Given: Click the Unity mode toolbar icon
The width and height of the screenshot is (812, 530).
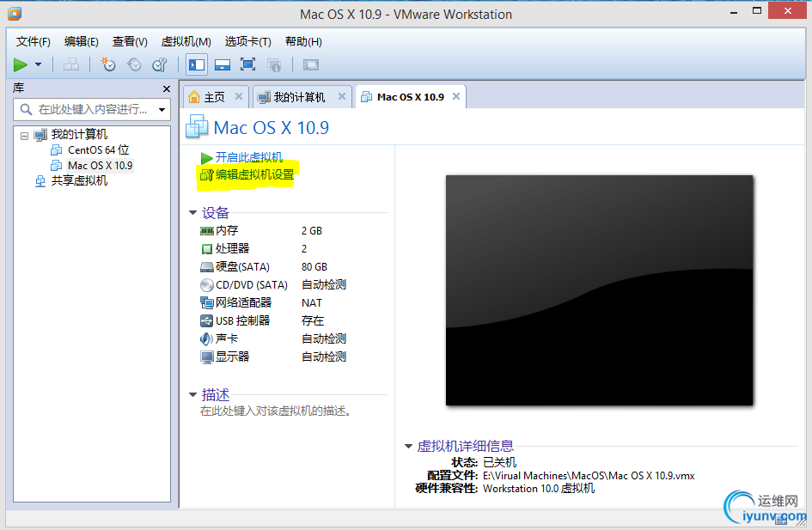Looking at the screenshot, I should click(274, 64).
